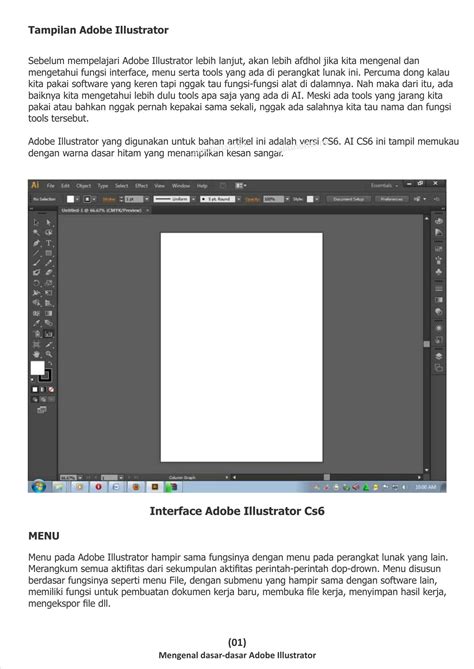Pick the Magic Wand tool
This screenshot has width=474, height=669.
pyautogui.click(x=37, y=233)
